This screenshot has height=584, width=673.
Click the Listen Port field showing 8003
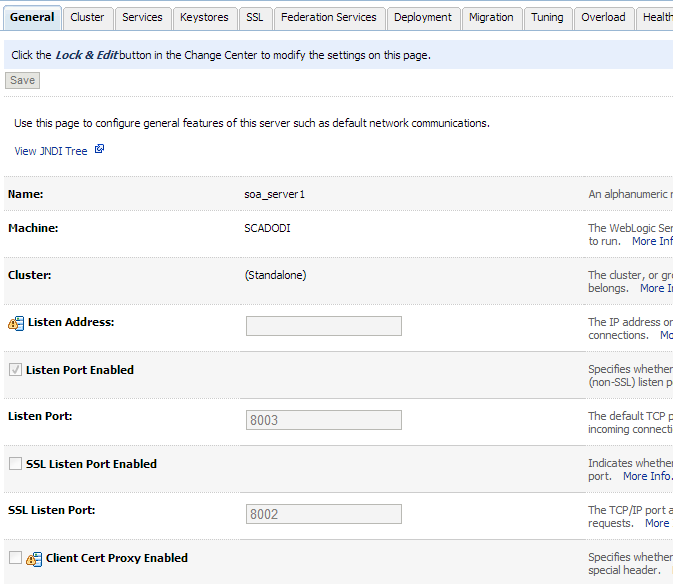click(323, 420)
